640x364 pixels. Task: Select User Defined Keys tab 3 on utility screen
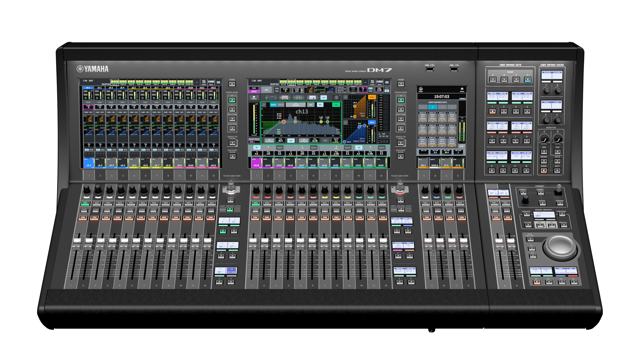point(442,107)
